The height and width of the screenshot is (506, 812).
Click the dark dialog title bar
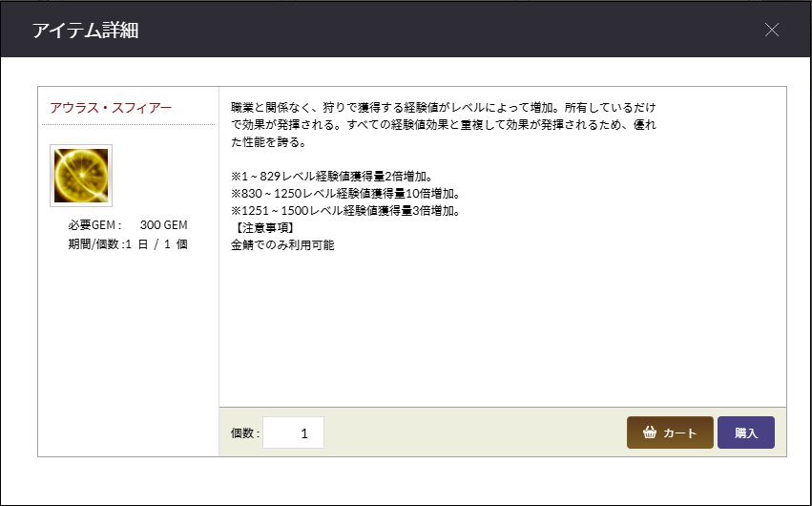click(x=429, y=30)
